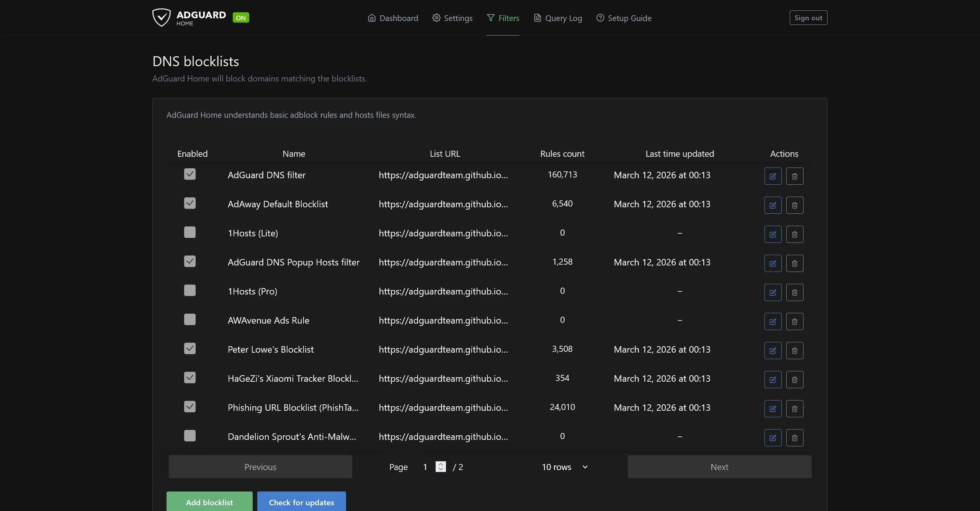
Task: Edit the Phishing URL Blocklist entry
Action: (772, 408)
